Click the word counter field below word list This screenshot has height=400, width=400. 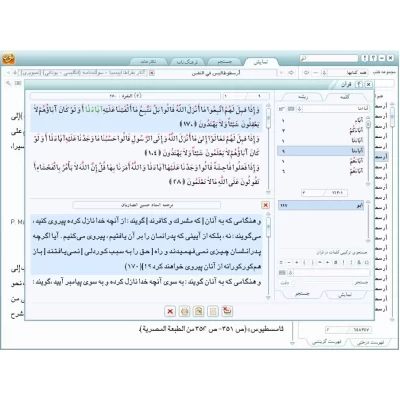(324, 193)
